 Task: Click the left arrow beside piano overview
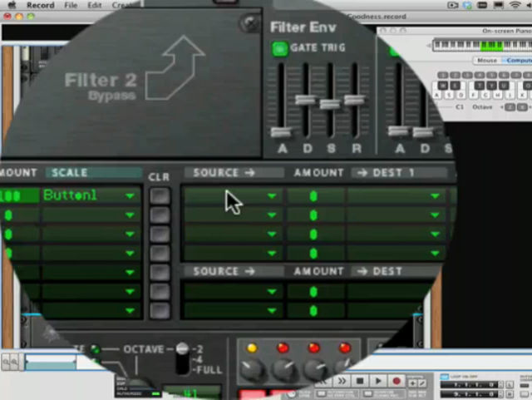429,45
